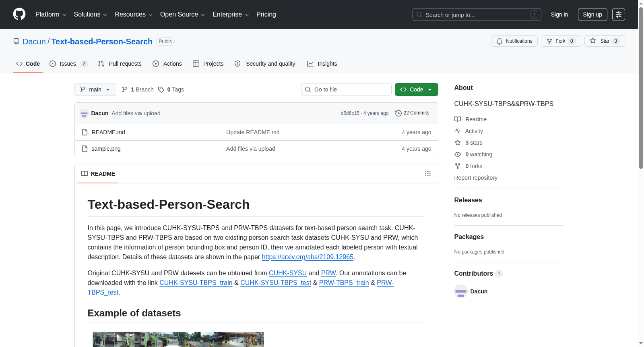Open the Contributors section heading

pos(479,273)
